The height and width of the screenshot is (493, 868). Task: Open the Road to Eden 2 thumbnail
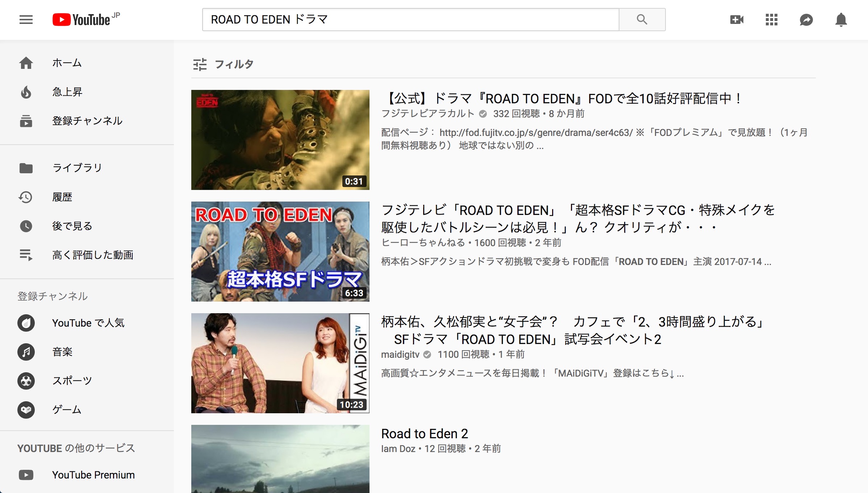click(280, 459)
